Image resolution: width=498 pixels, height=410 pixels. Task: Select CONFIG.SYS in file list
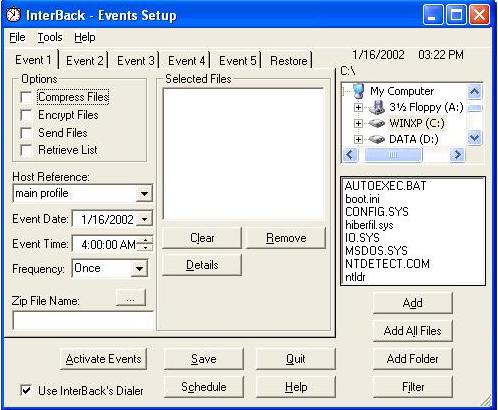click(x=377, y=212)
